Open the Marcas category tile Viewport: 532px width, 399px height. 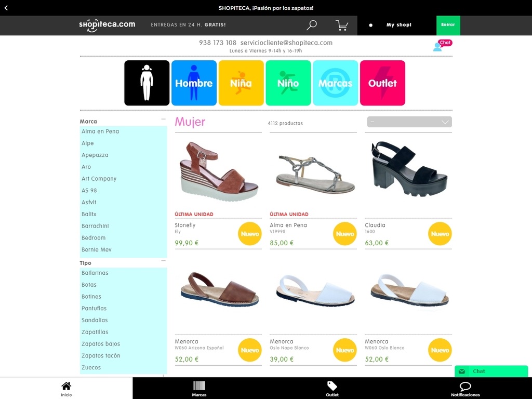click(335, 83)
